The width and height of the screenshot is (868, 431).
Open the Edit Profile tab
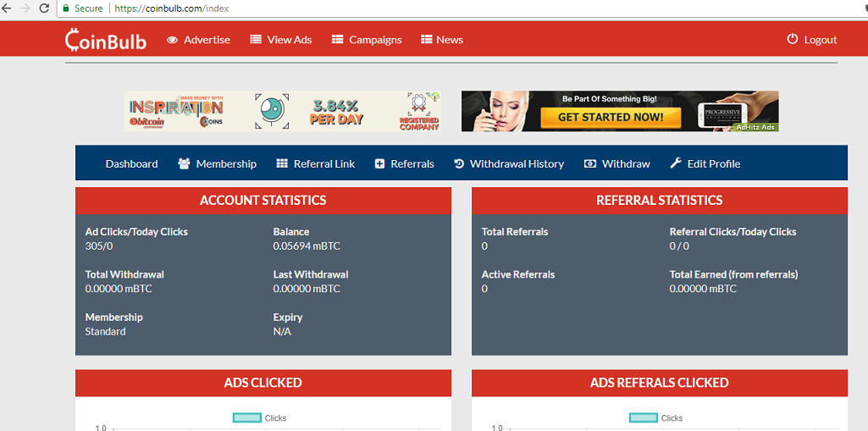coord(714,163)
